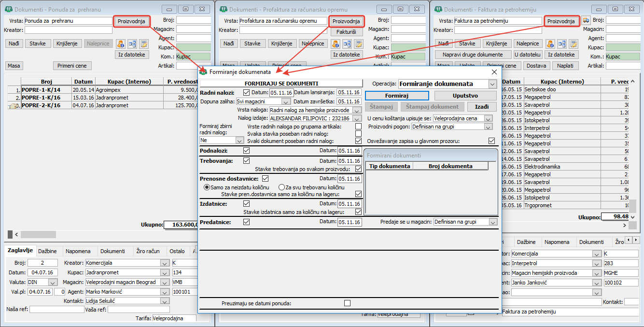Uncheck the Podnalozi checkbox

[x=247, y=151]
